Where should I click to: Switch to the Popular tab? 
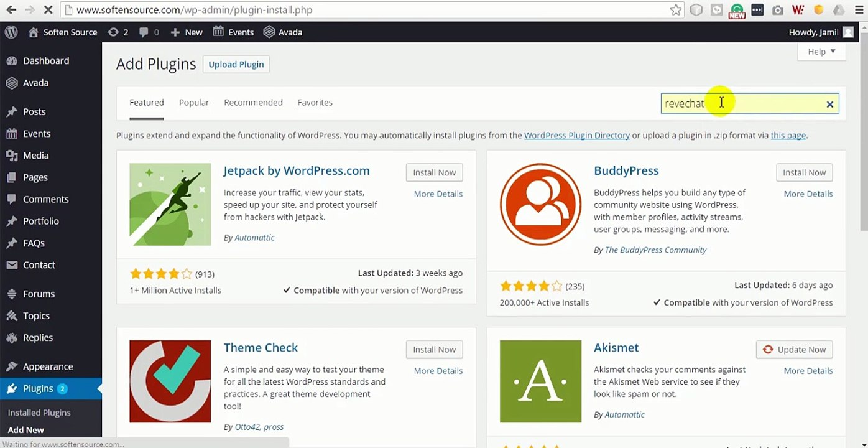194,103
